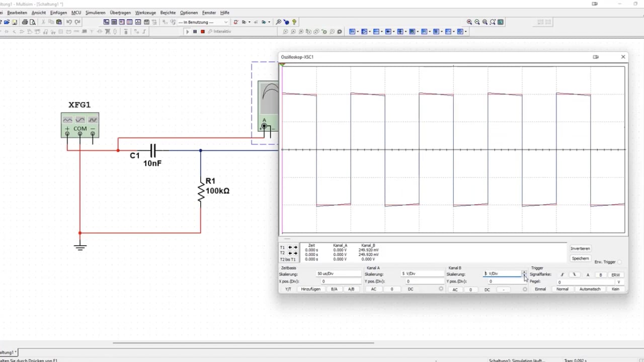Viewport: 644px width, 362px height.
Task: Start simulation with the run play button
Action: pyautogui.click(x=188, y=32)
